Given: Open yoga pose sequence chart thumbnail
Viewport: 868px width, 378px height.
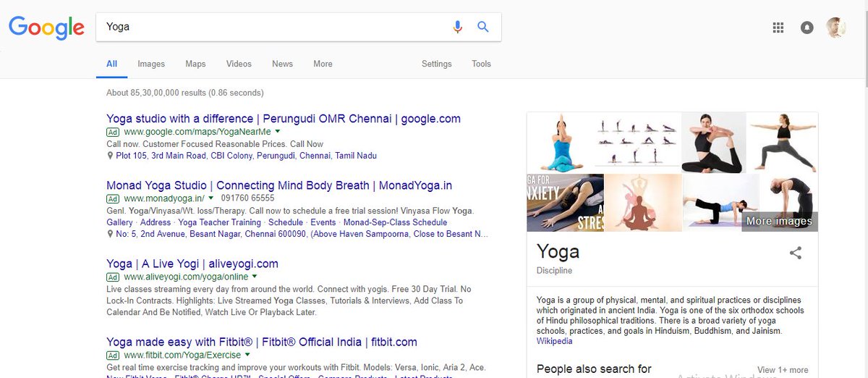Looking at the screenshot, I should tap(637, 142).
